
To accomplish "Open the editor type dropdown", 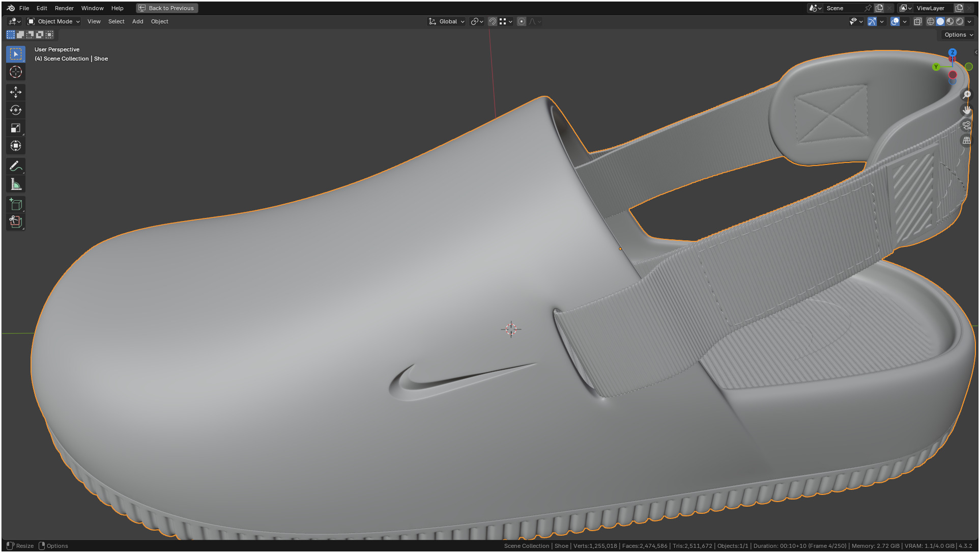I will (x=14, y=21).
